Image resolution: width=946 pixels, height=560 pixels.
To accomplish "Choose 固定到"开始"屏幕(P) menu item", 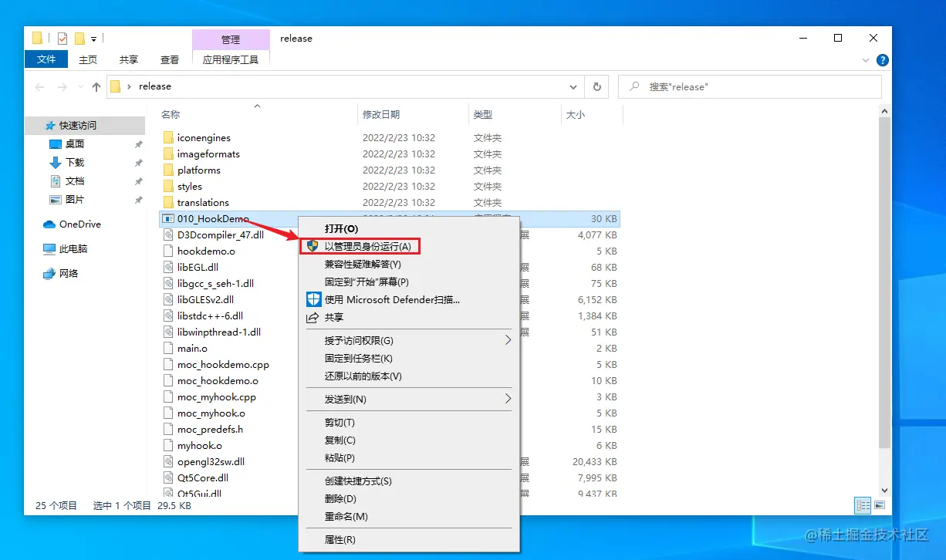I will coord(409,282).
